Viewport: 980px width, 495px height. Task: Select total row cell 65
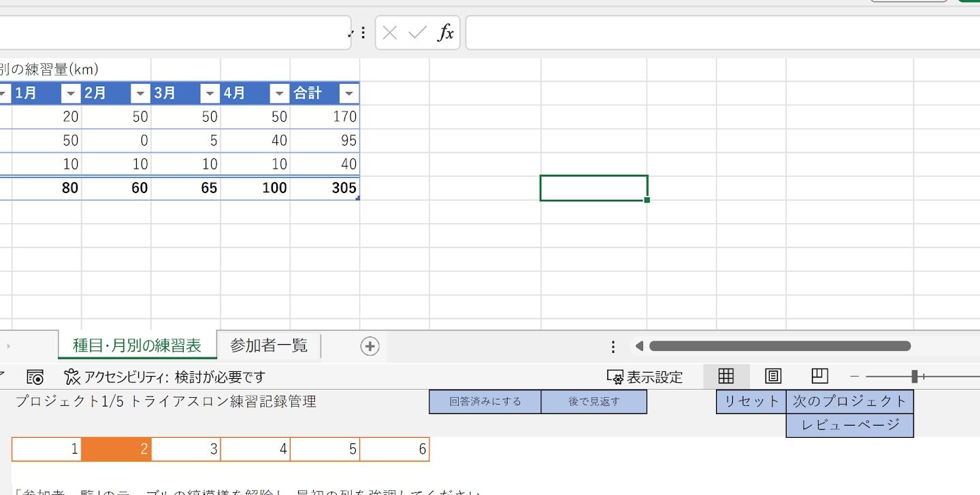[186, 188]
